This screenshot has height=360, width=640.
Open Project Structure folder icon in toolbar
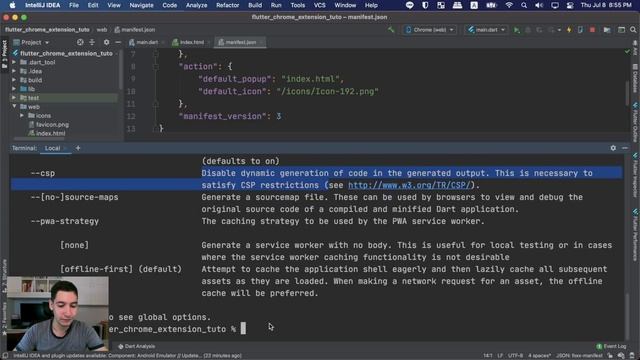[607, 30]
